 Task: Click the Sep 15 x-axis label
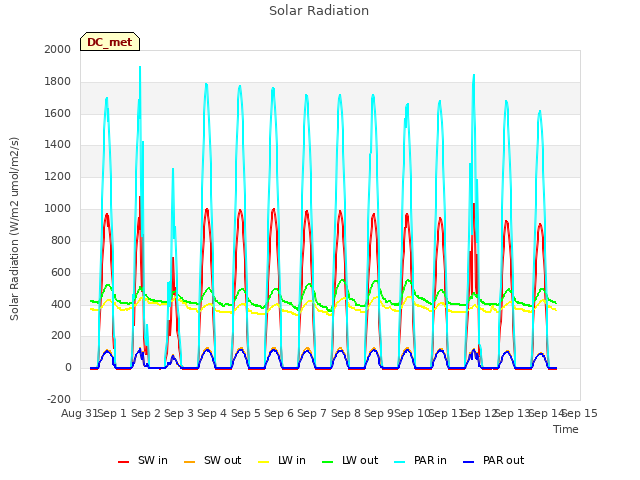(580, 413)
